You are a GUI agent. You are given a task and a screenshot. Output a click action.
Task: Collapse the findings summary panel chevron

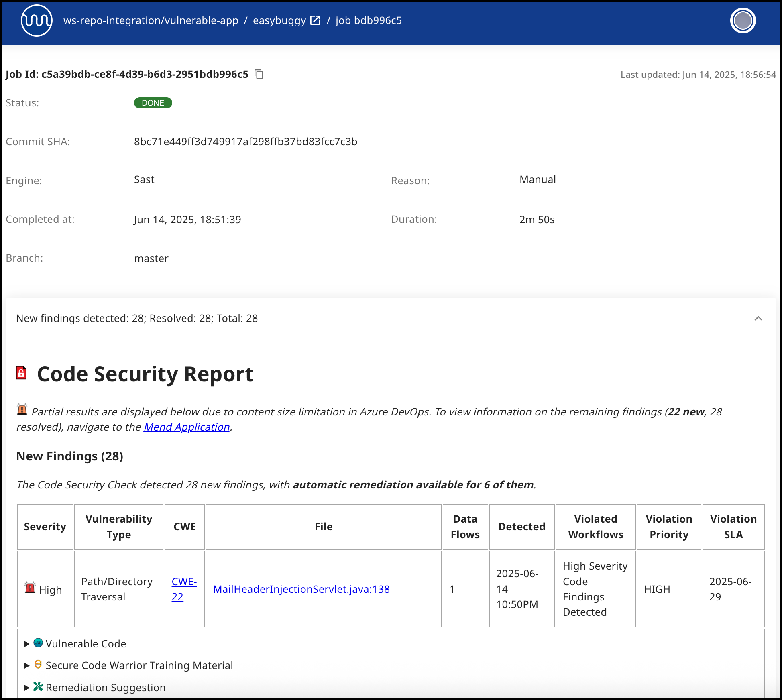tap(758, 318)
